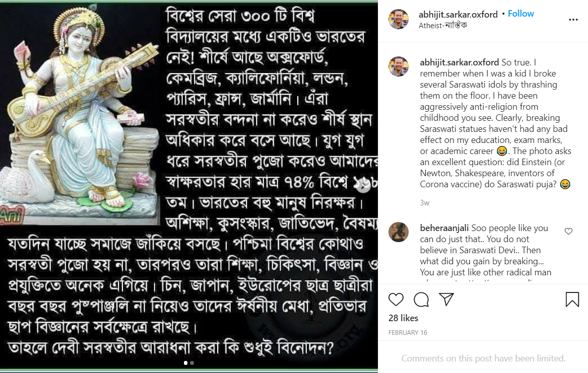Go to next carousel image arrow
This screenshot has width=588, height=373.
point(363,185)
